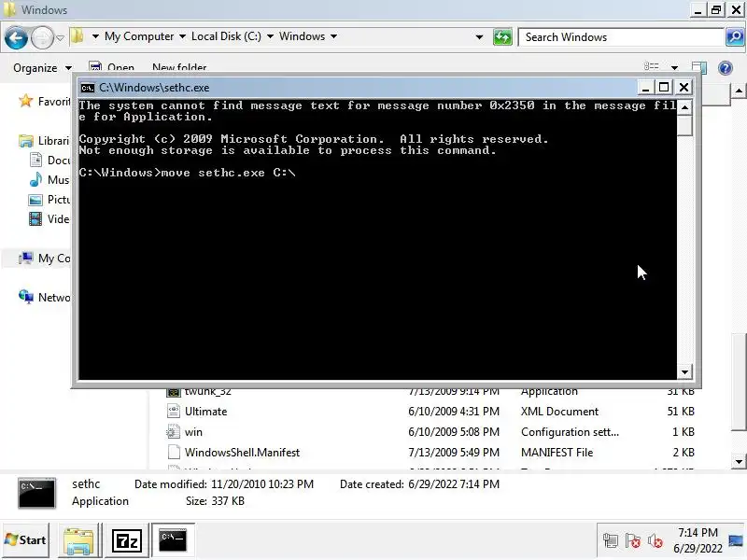
Task: Select Favorites in the navigation pane
Action: (44, 102)
